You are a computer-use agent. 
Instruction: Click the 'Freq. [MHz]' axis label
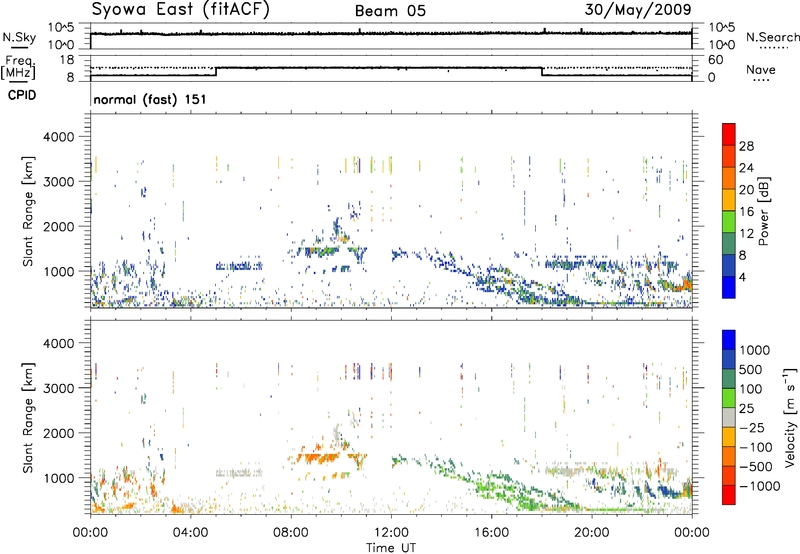(19, 67)
